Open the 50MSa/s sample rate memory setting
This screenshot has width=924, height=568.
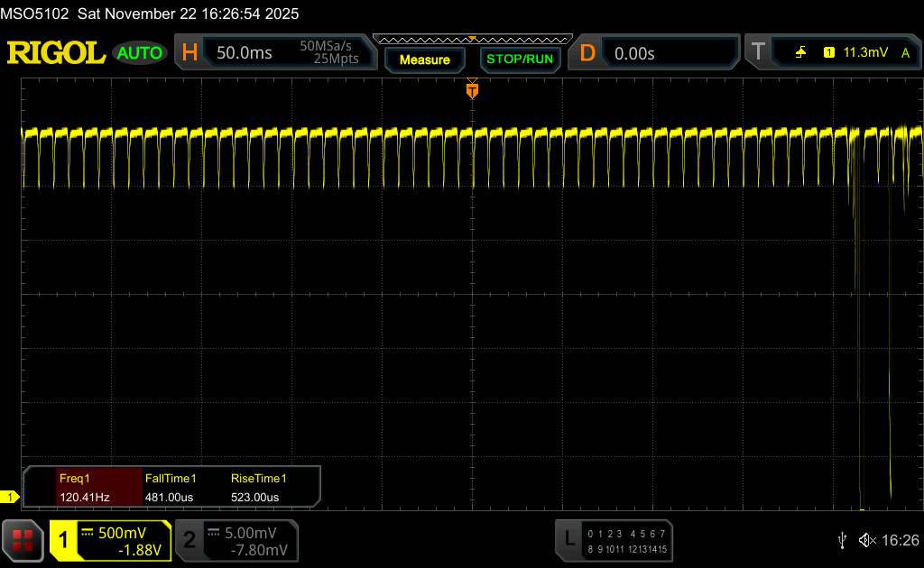(328, 53)
